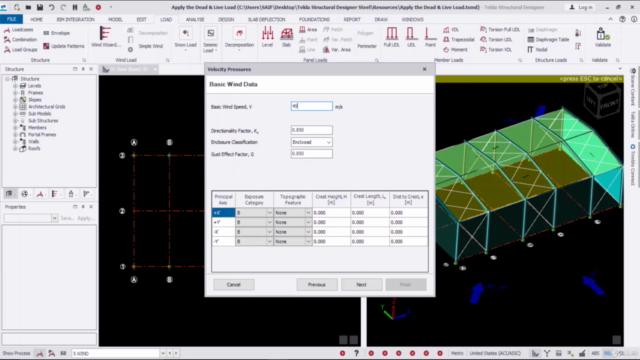Click the +X principal axis cell
Screen dimensions: 640x360
pyautogui.click(x=223, y=213)
